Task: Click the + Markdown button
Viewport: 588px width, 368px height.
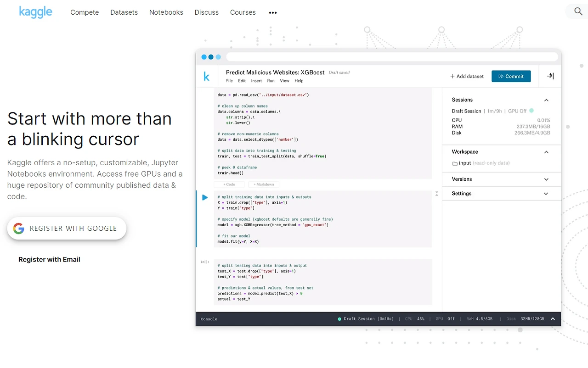Action: pyautogui.click(x=264, y=184)
